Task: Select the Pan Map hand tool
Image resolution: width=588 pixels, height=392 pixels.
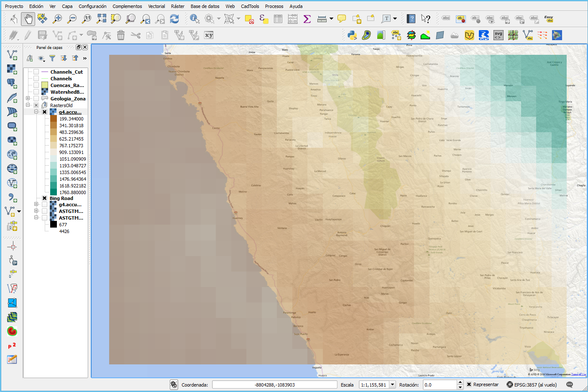Action: click(x=28, y=19)
